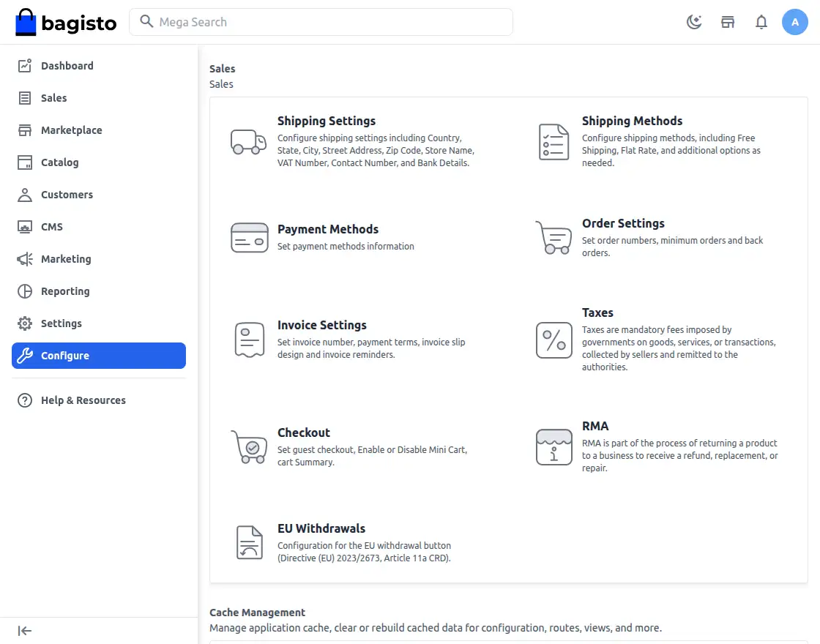Image resolution: width=820 pixels, height=644 pixels.
Task: Click the Marketplace sidebar icon
Action: [x=25, y=130]
